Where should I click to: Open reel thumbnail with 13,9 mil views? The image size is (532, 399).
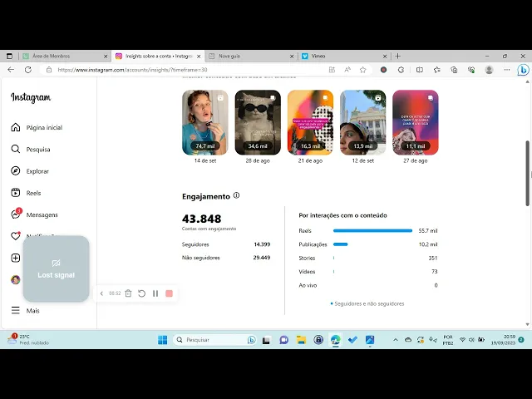[x=362, y=122]
